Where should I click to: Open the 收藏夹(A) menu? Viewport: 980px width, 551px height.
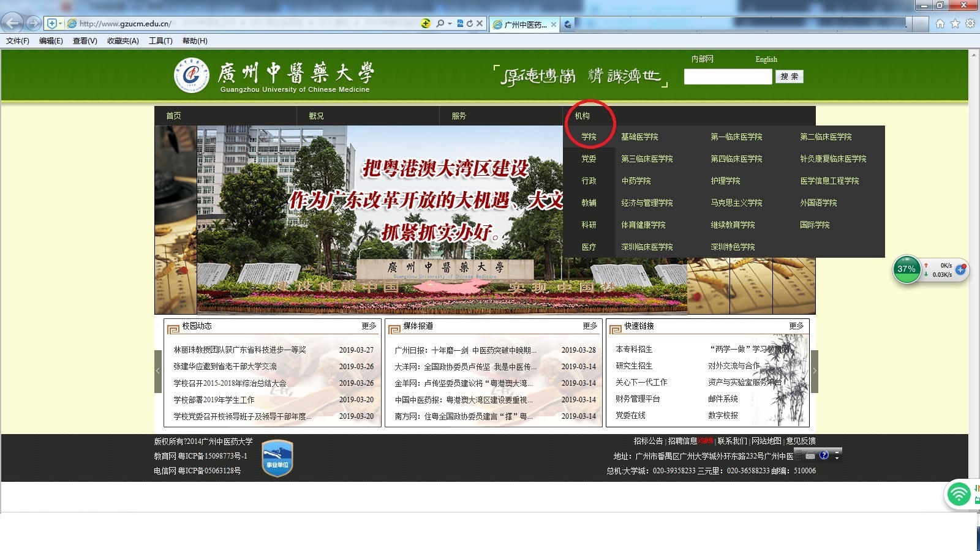pyautogui.click(x=123, y=41)
